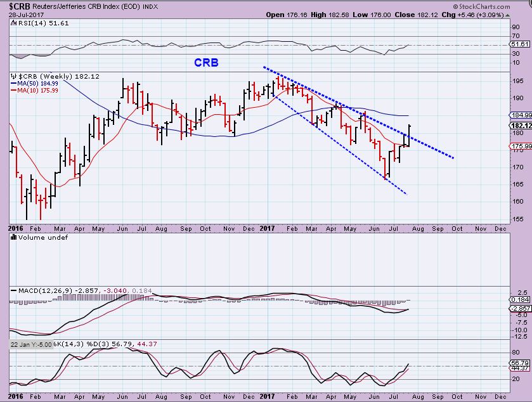Click the blue CRB annotation text
532x402 pixels.
(206, 63)
